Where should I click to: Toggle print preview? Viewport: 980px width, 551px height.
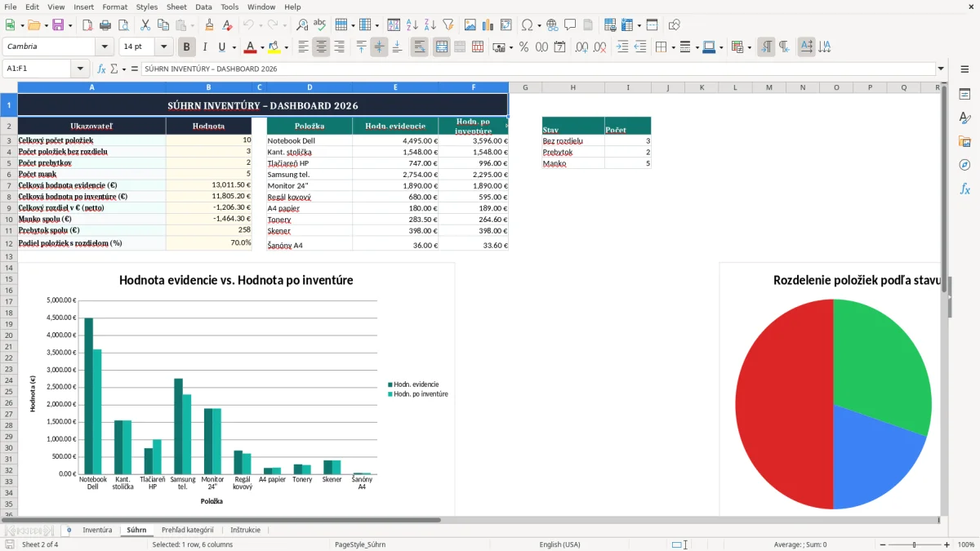point(123,25)
